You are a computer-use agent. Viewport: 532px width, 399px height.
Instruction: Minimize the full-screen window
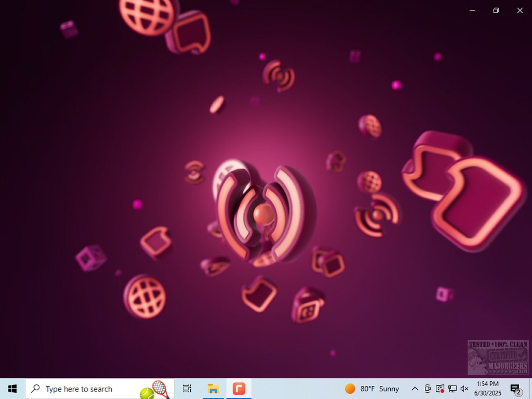[472, 11]
